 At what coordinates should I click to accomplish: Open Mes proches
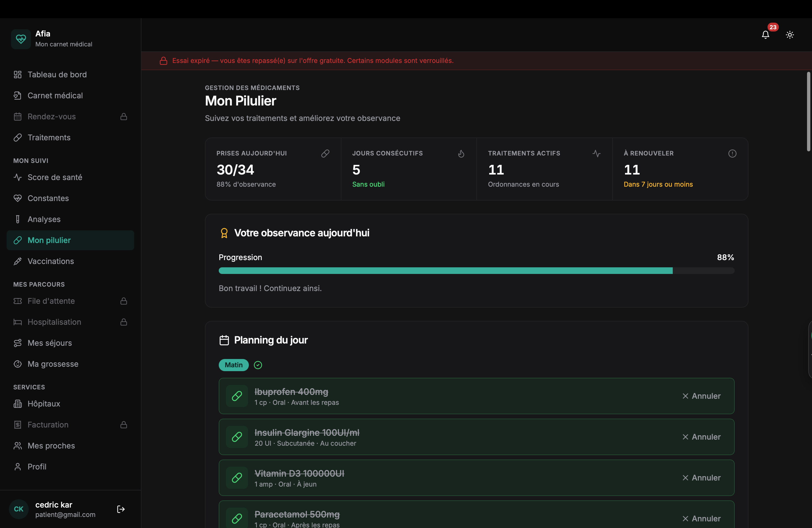[x=70, y=445]
